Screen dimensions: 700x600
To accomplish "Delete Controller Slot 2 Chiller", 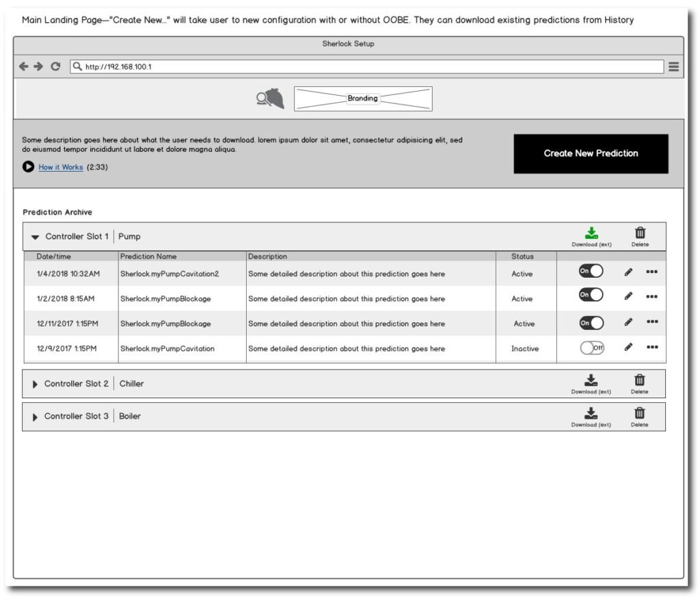I will 640,384.
